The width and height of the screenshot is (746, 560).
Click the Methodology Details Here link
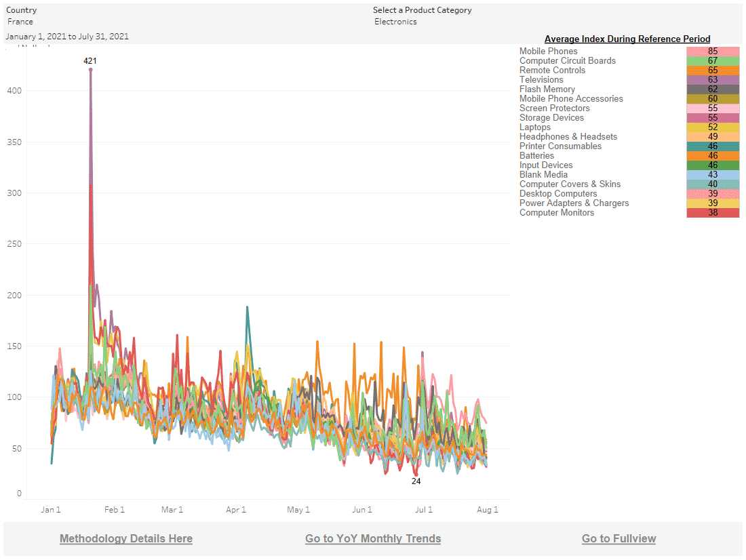pos(126,538)
